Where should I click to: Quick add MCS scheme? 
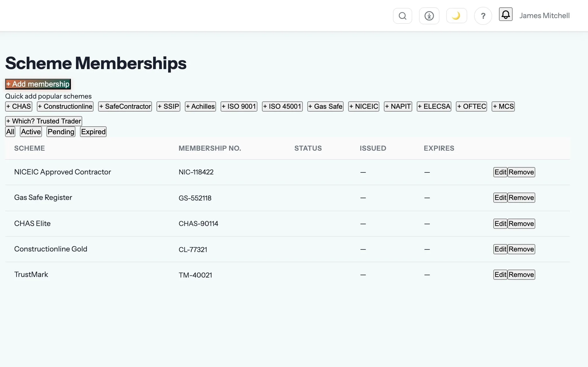[x=503, y=106]
